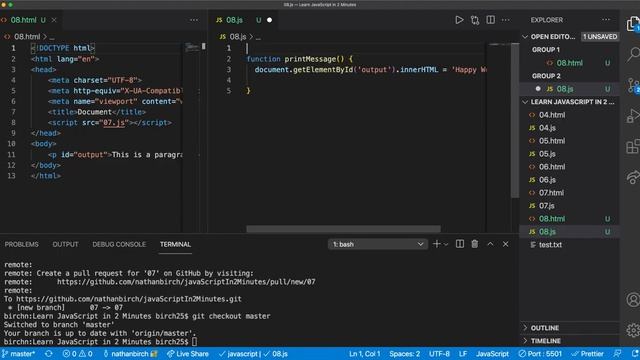
Task: Click nathanbirch GitHub account in status bar
Action: click(130, 354)
